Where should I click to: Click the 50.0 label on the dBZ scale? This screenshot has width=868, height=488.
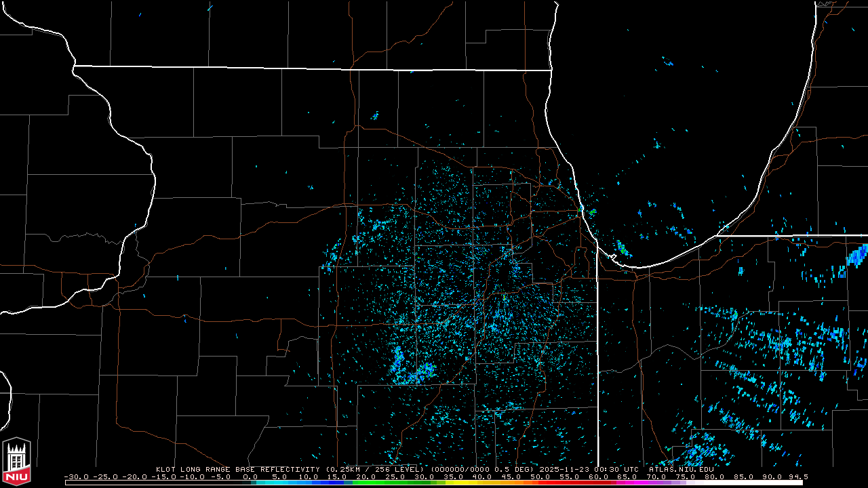click(x=540, y=476)
